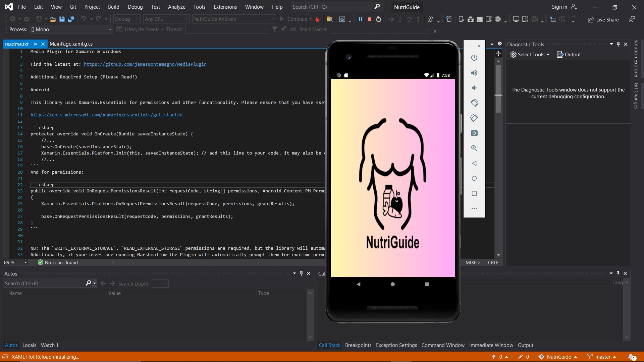Viewport: 644px width, 362px height.
Task: Toggle auto-hide pin on Call Stack panel
Action: 618,274
